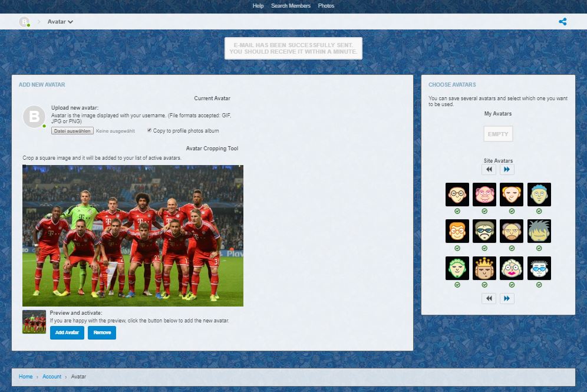Select the bald orange-haired man avatar

tap(512, 195)
